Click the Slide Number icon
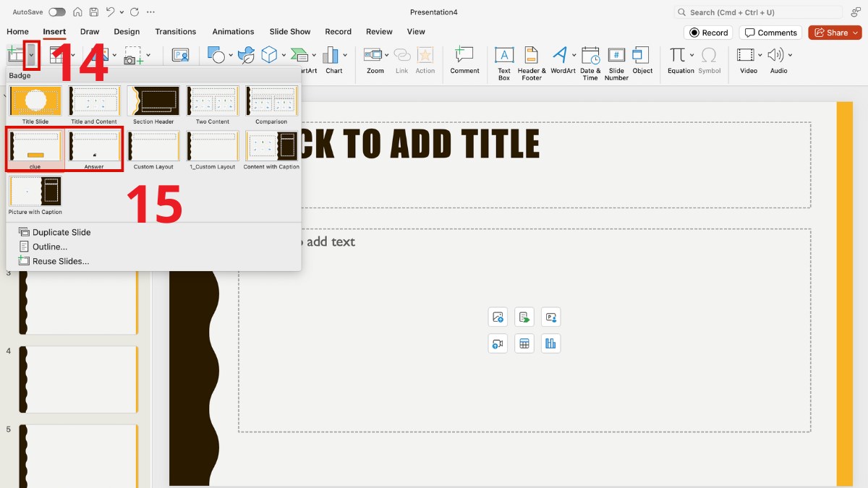The height and width of the screenshot is (488, 868). pos(616,56)
